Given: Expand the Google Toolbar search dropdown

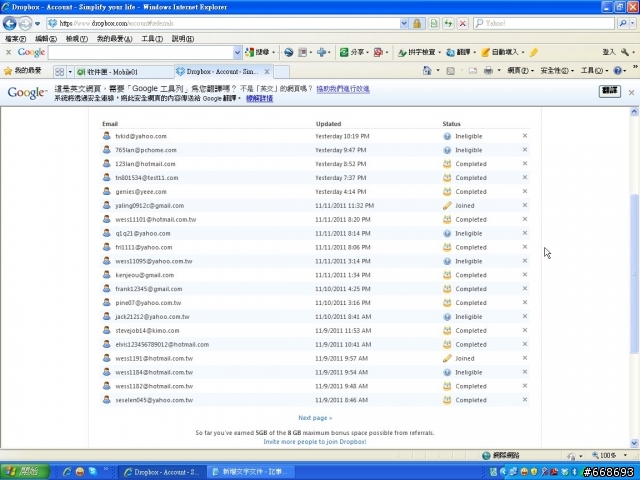Looking at the screenshot, I should point(237,52).
